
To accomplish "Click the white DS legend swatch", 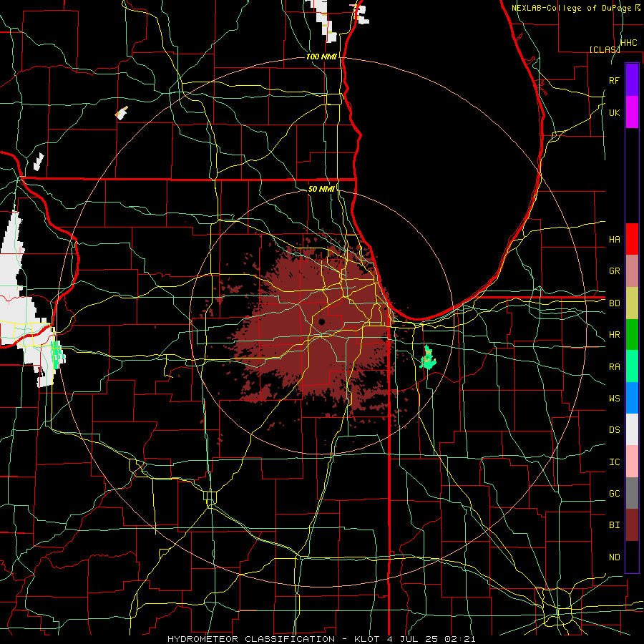I will [x=632, y=429].
